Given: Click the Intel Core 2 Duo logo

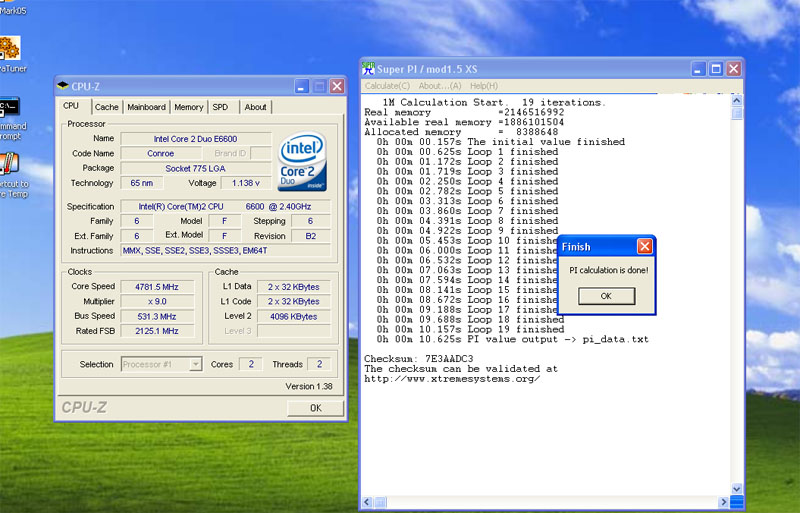Looking at the screenshot, I should [x=304, y=160].
